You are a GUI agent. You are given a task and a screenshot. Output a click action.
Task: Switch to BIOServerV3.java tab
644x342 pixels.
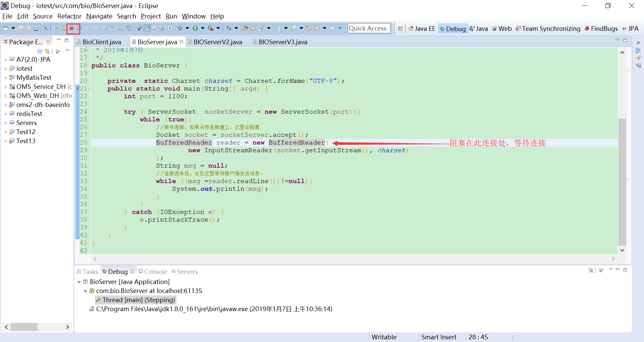coord(283,42)
